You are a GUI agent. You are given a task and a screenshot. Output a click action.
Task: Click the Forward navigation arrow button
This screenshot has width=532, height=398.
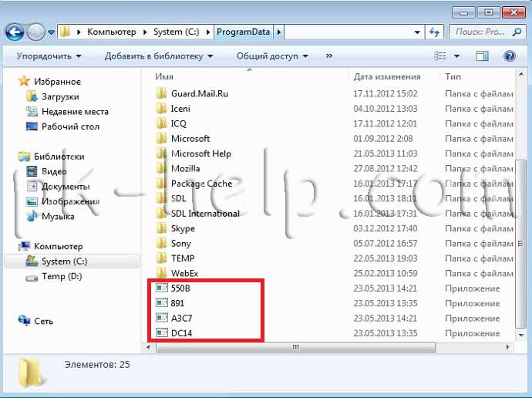pyautogui.click(x=35, y=32)
